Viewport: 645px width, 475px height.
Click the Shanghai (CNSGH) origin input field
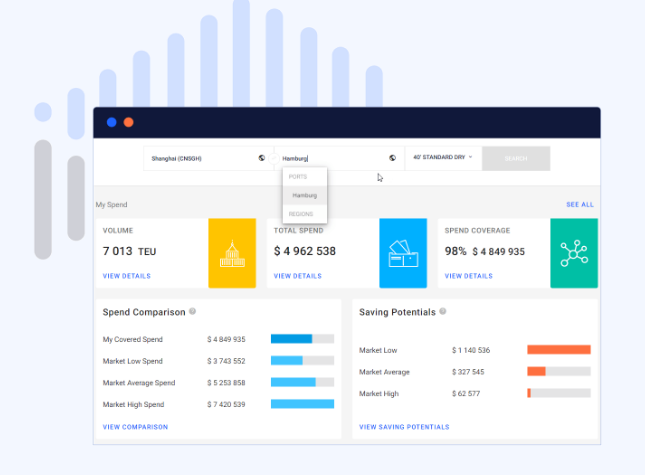click(x=200, y=158)
